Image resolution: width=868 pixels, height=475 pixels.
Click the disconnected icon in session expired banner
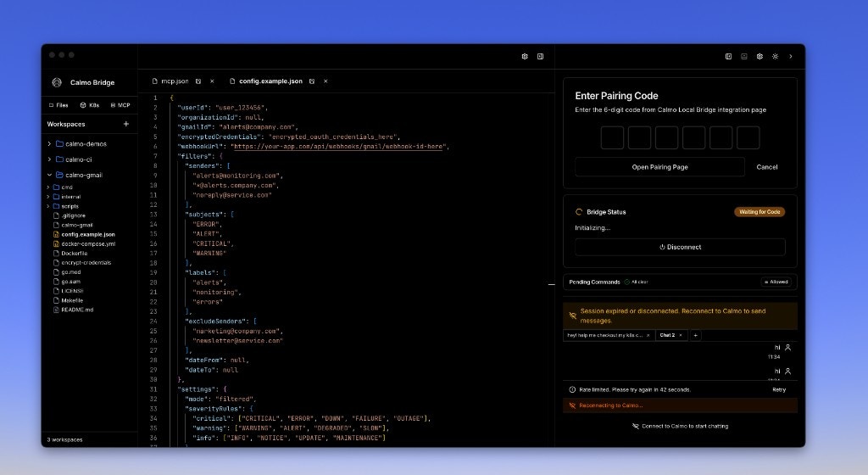click(x=572, y=316)
